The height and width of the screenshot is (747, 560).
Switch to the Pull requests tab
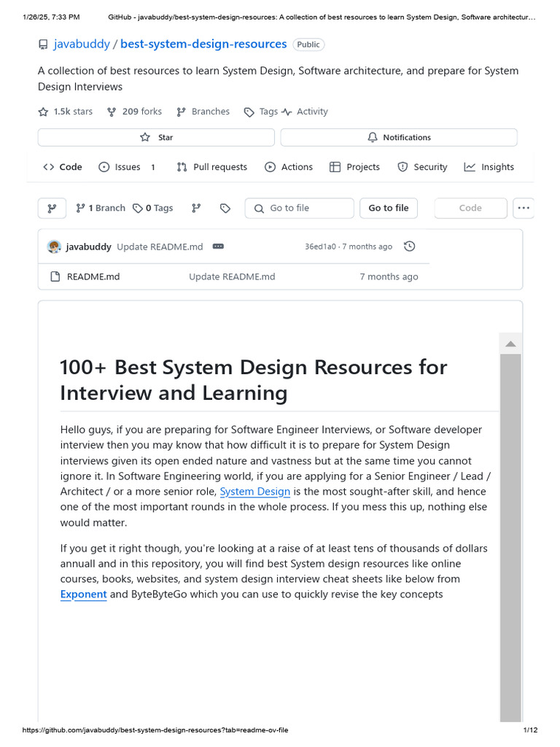(211, 167)
